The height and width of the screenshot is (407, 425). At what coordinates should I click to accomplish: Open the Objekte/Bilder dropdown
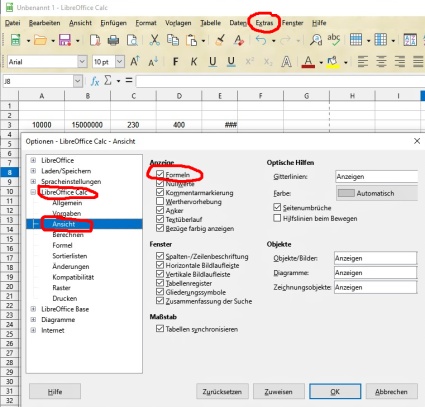pos(375,258)
